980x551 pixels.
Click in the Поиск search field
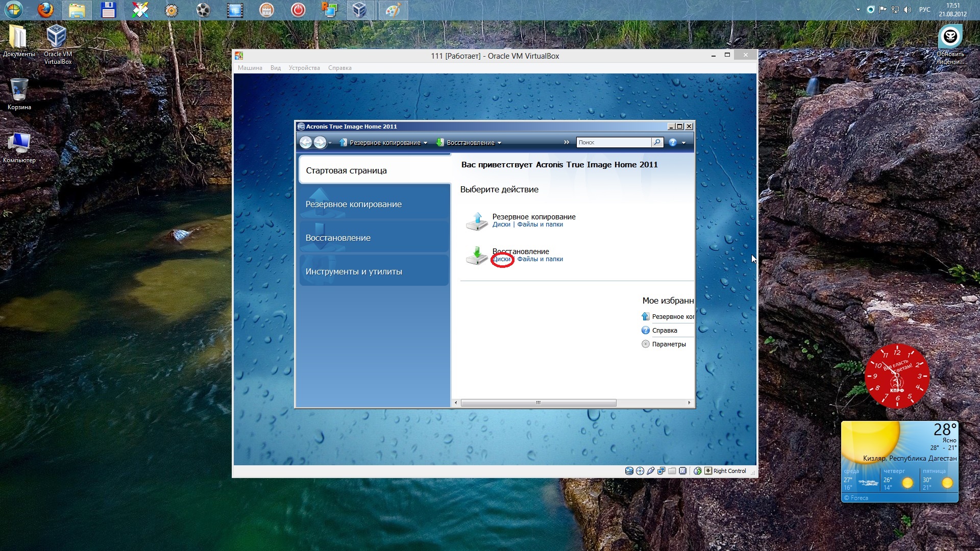pos(613,142)
